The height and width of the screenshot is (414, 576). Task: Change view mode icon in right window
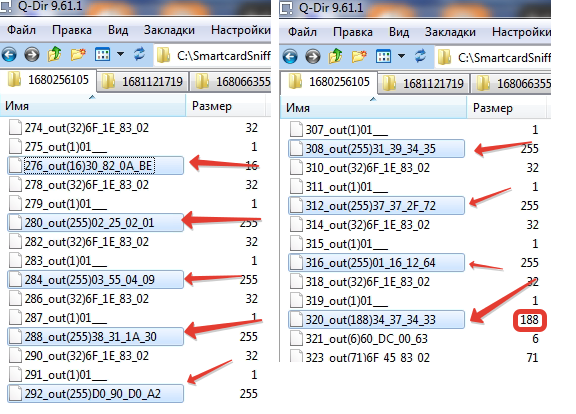click(x=383, y=57)
